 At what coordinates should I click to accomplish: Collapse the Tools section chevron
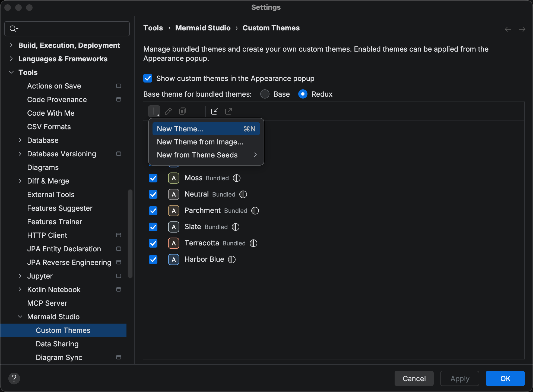(11, 72)
